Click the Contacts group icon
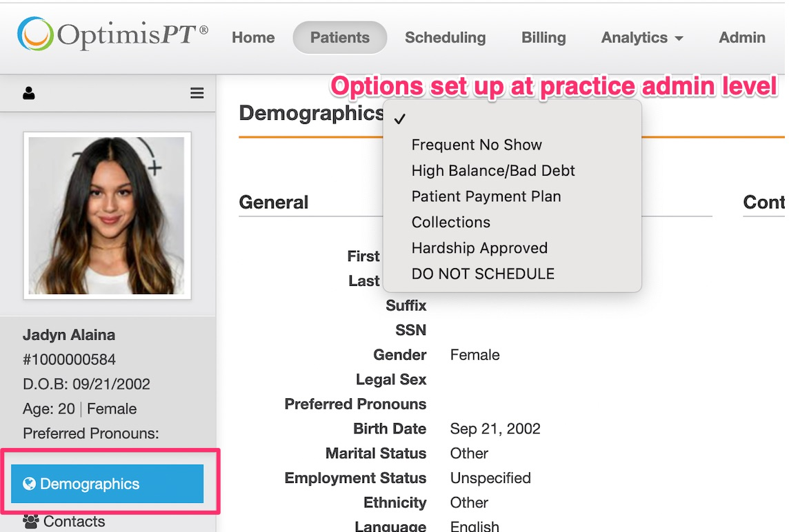 (x=31, y=522)
